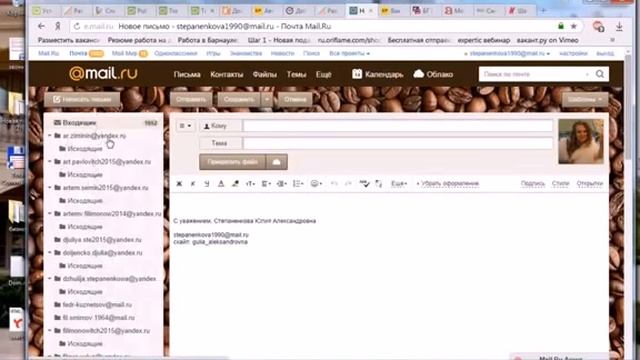The width and height of the screenshot is (640, 360).
Task: Open the 'Резюме работа на' bookmark
Action: 139,40
